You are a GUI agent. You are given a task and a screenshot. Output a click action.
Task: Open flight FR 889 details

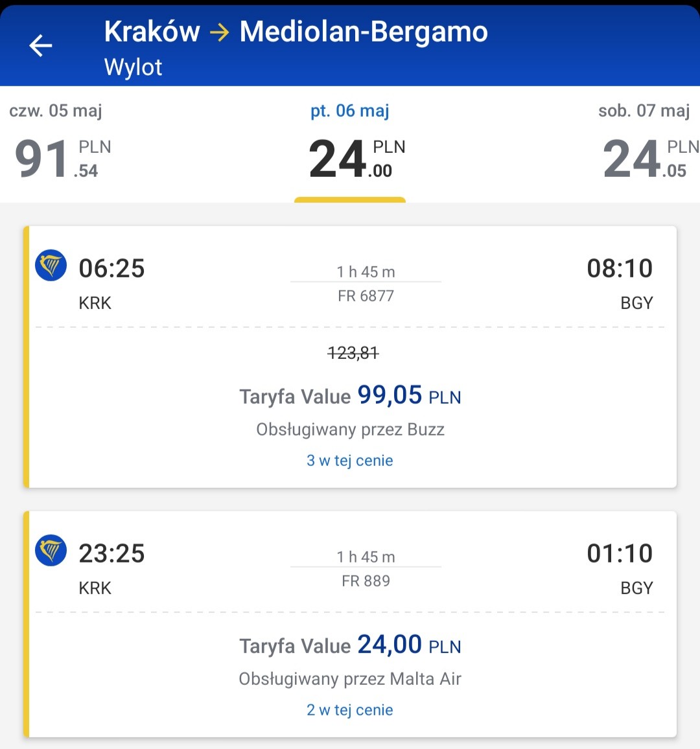point(366,581)
